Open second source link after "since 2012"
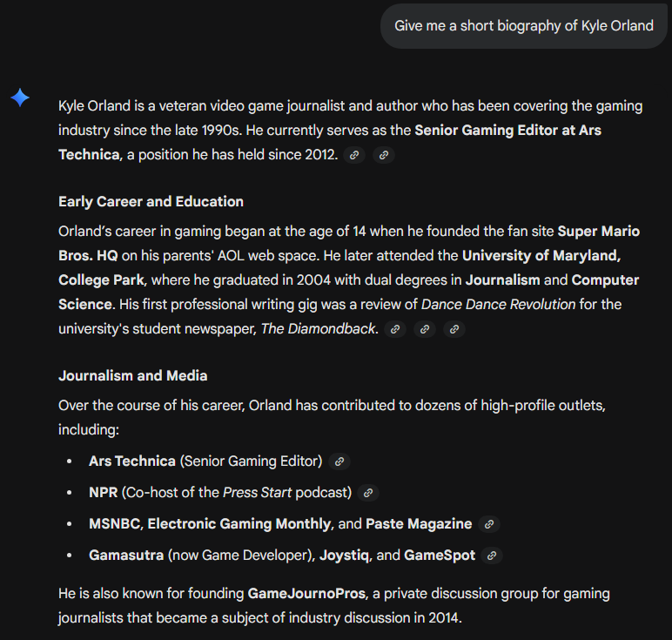Image resolution: width=672 pixels, height=640 pixels. [384, 155]
